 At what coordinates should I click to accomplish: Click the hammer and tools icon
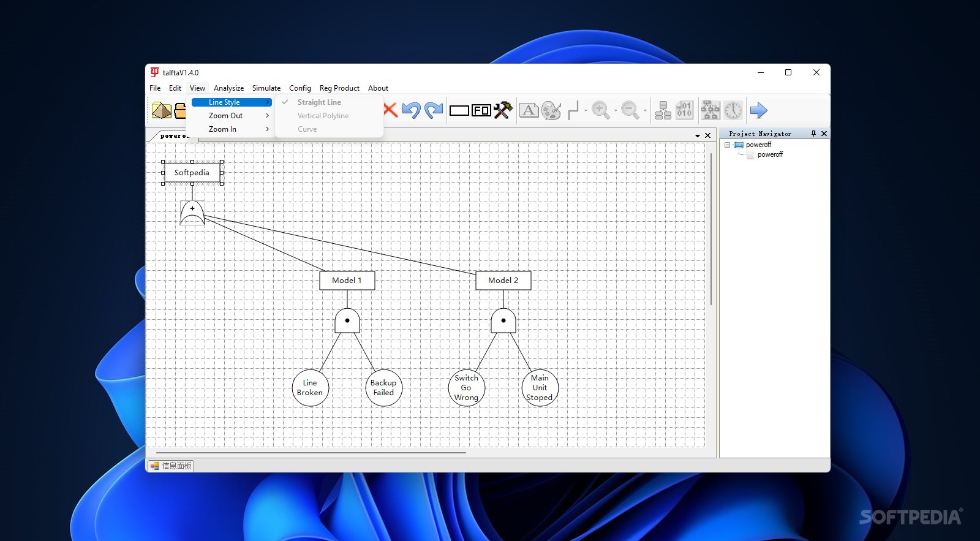pyautogui.click(x=503, y=110)
